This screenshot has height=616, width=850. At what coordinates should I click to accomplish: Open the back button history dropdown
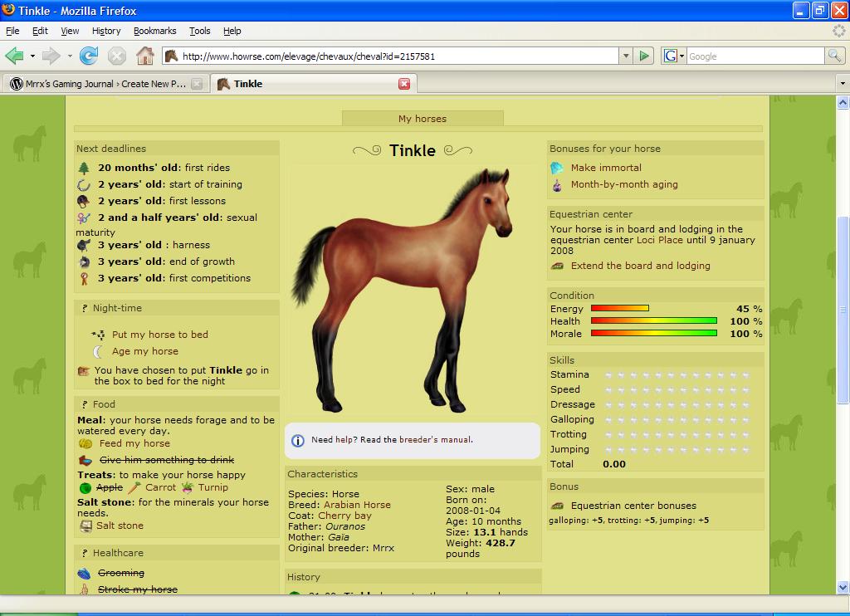click(x=32, y=56)
